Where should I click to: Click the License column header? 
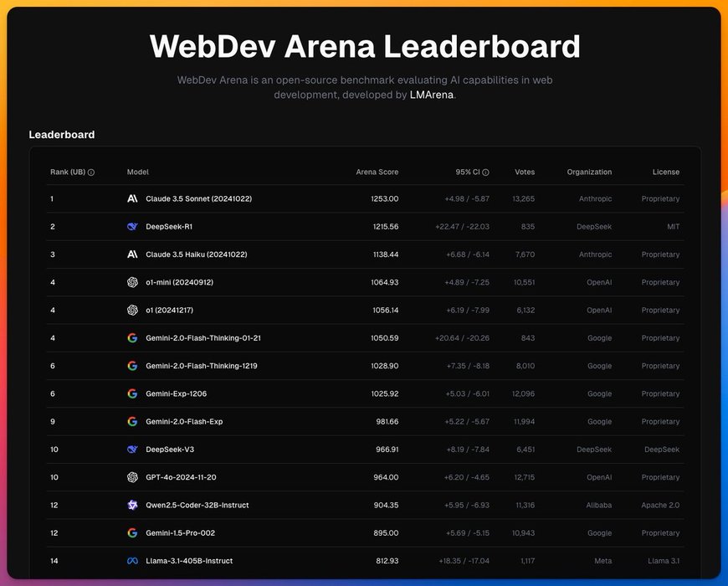tap(666, 172)
